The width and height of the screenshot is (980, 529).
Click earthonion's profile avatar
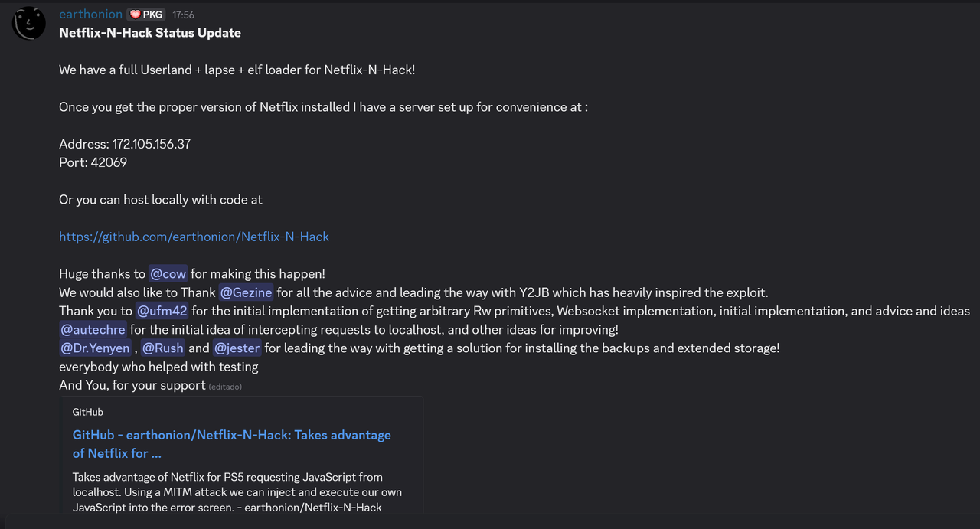tap(29, 24)
